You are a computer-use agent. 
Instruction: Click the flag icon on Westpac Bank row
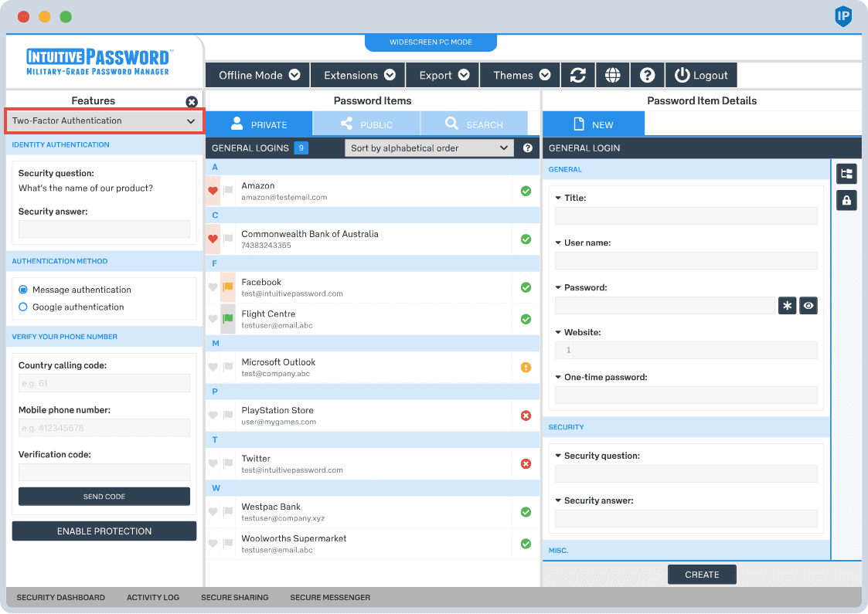pos(227,511)
